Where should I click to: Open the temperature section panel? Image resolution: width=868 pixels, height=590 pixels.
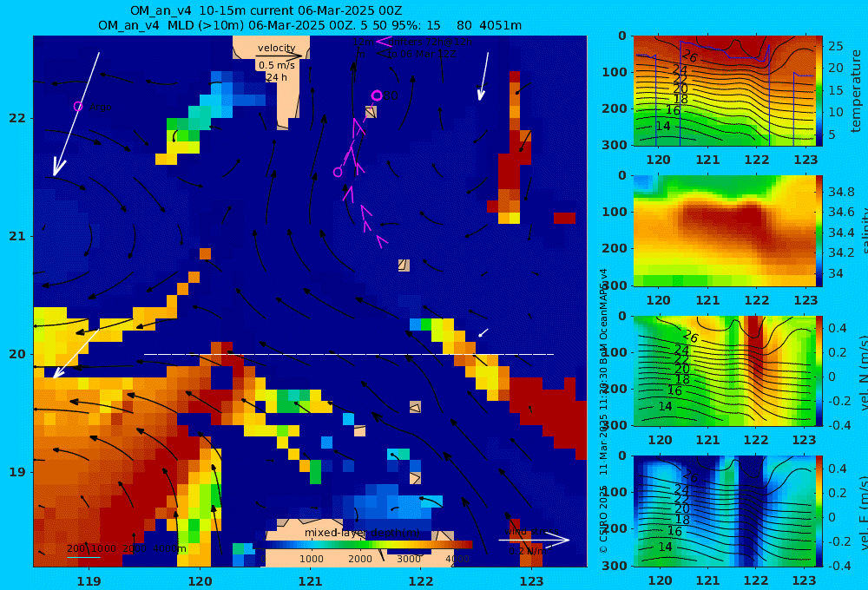[x=725, y=91]
